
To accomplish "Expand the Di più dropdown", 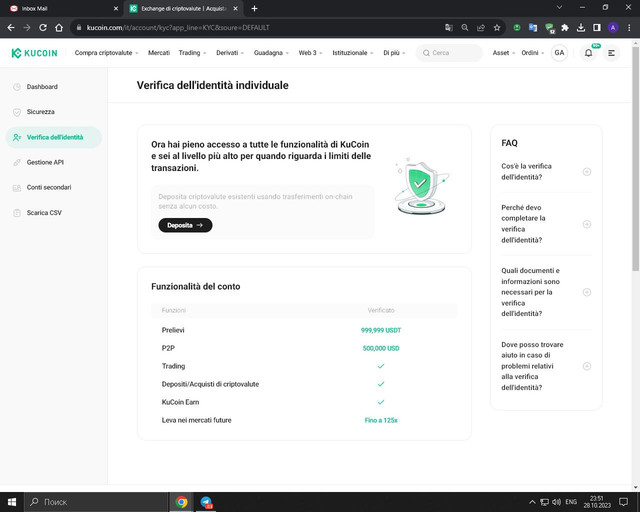I will pos(394,53).
